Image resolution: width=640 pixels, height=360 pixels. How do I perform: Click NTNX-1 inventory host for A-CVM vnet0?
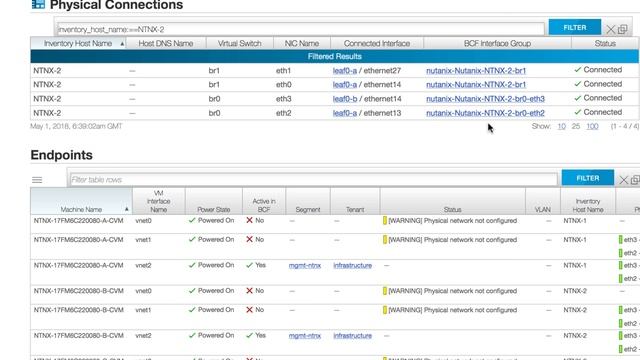575,221
